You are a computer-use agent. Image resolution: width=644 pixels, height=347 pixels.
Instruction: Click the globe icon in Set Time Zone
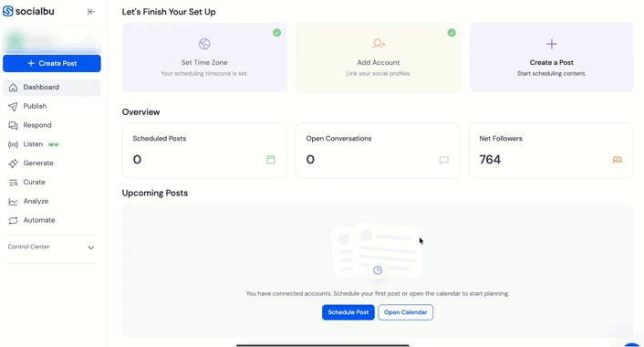click(x=204, y=44)
